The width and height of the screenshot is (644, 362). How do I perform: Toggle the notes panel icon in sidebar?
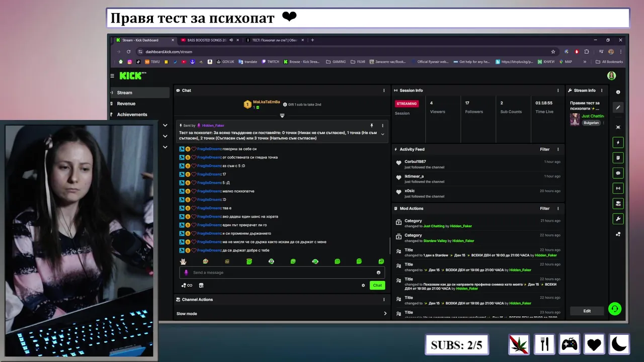click(x=618, y=158)
